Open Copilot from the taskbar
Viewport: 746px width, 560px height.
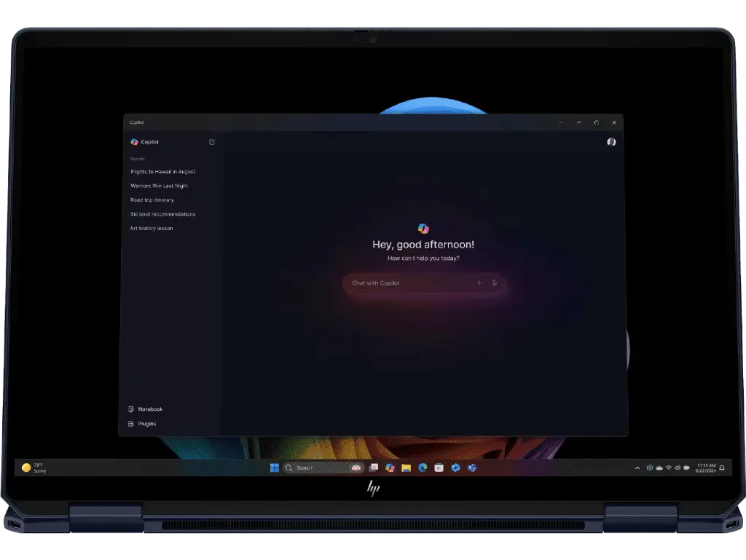tap(390, 468)
